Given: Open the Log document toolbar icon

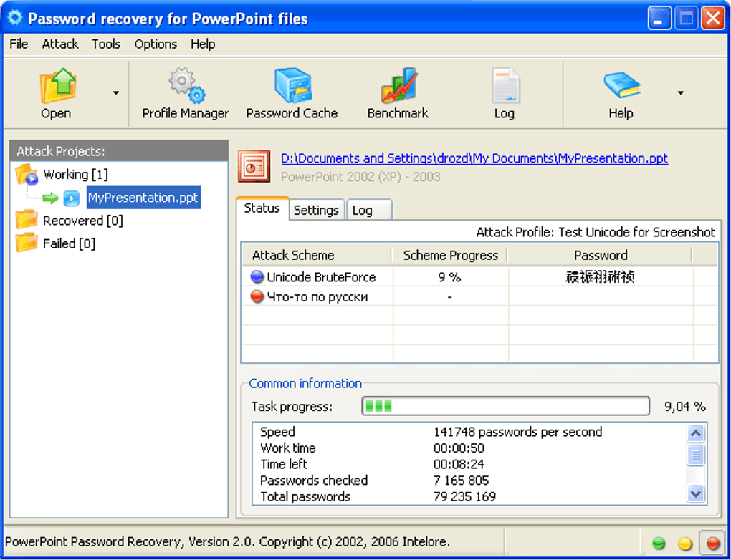Looking at the screenshot, I should coord(505,86).
